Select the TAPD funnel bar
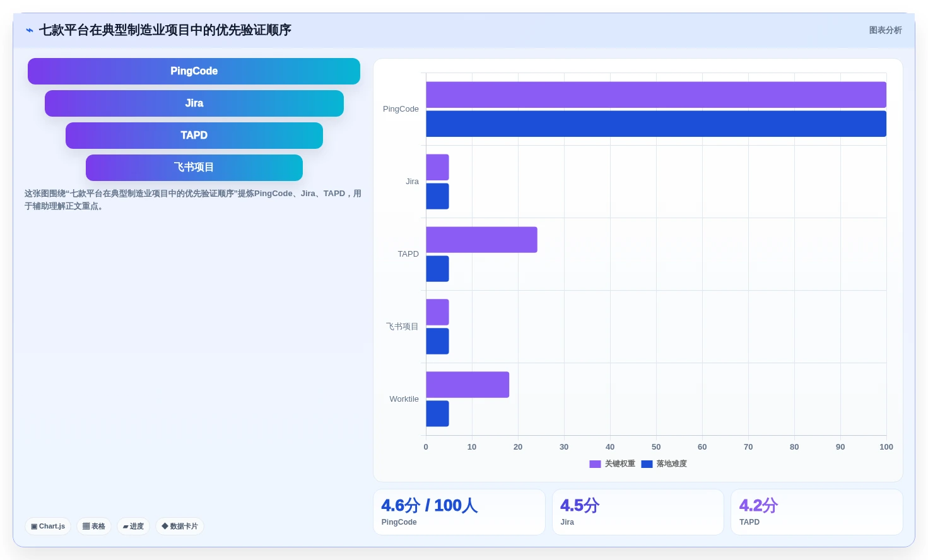928x560 pixels. click(x=194, y=136)
